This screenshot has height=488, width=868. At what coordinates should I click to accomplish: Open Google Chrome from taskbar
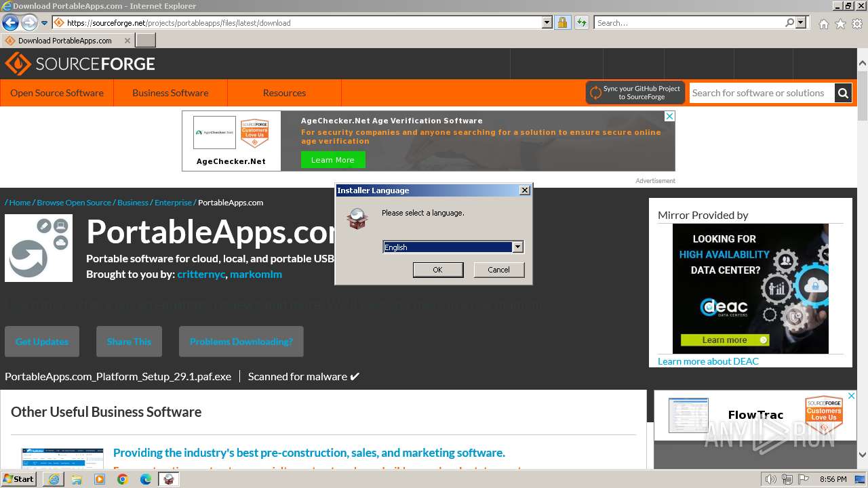[x=123, y=479]
